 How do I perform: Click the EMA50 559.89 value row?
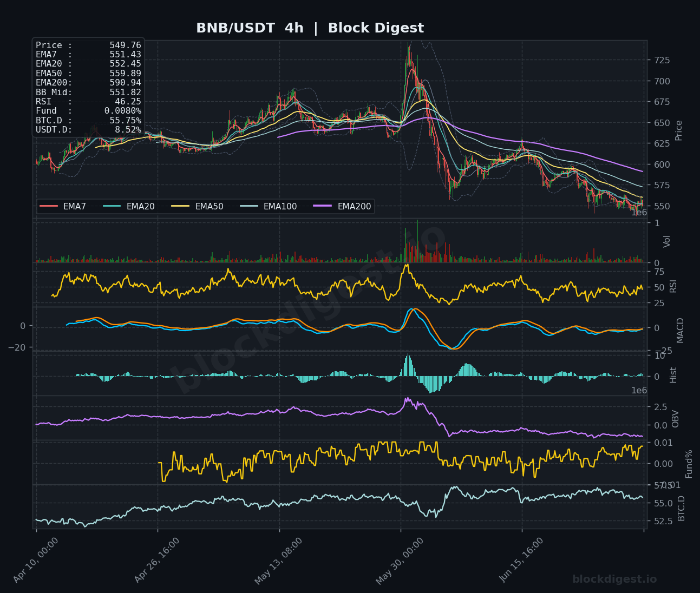(88, 73)
